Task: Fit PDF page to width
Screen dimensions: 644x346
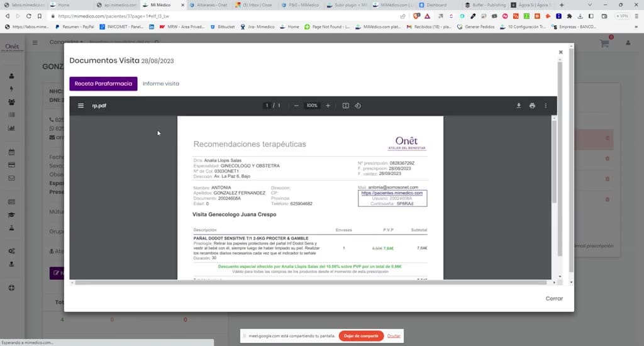Action: click(345, 106)
